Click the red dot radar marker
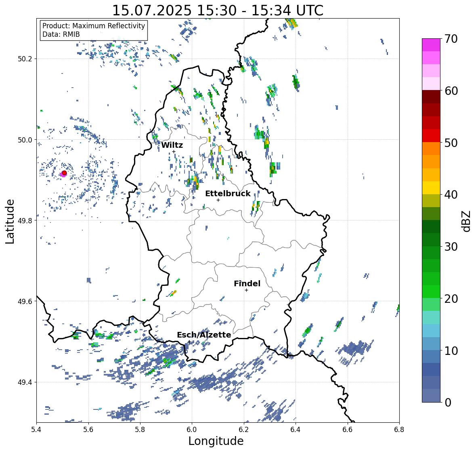This screenshot has height=451, width=476. click(64, 173)
